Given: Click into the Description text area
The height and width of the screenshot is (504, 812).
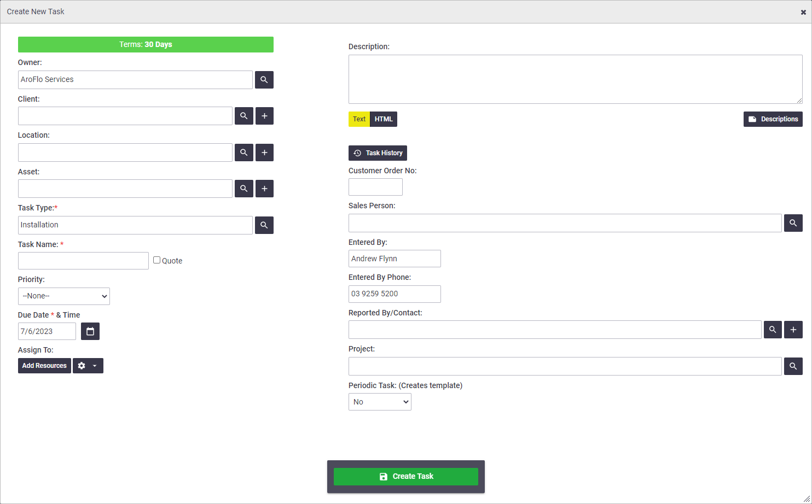Looking at the screenshot, I should pos(576,79).
